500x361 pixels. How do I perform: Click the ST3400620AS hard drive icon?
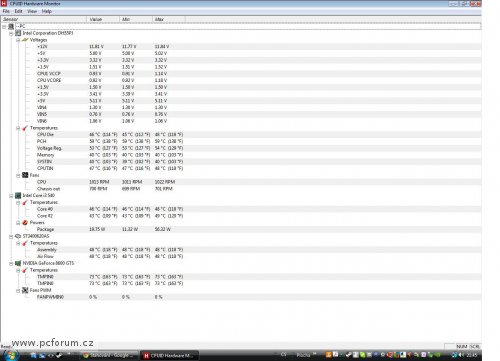tap(18, 236)
